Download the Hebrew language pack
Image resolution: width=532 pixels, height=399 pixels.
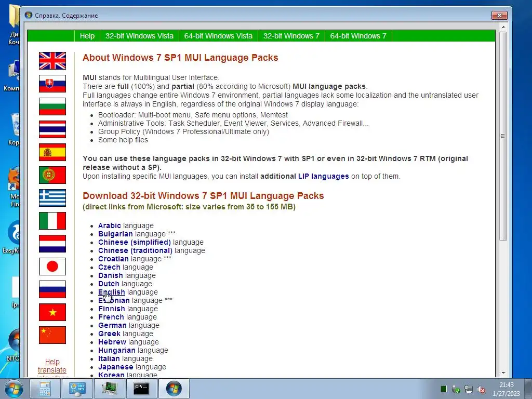112,342
